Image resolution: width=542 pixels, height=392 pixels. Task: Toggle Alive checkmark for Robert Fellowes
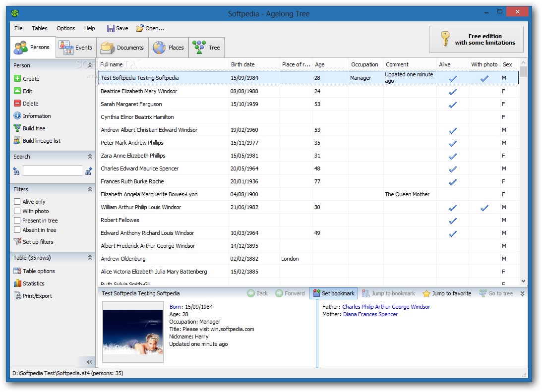[x=452, y=221]
